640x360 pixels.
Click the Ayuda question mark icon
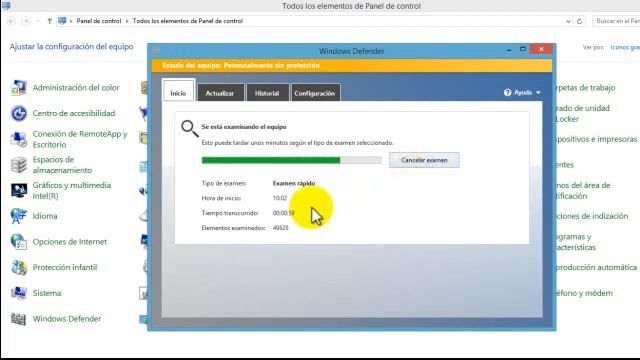tap(507, 93)
